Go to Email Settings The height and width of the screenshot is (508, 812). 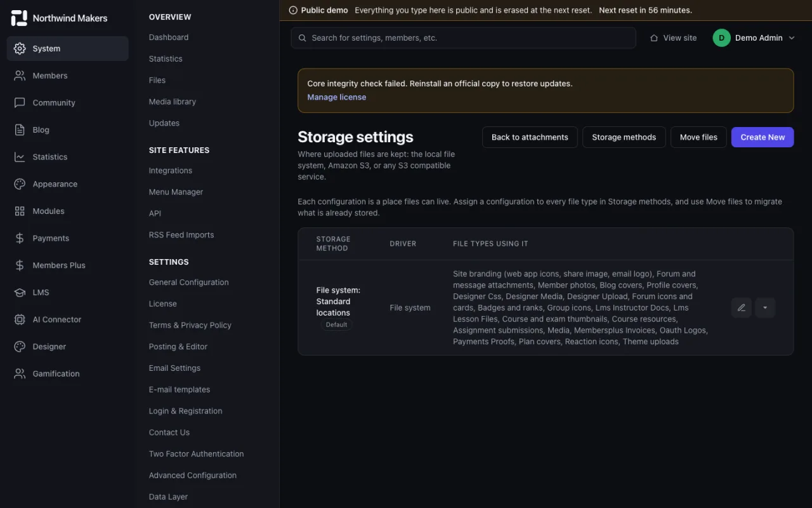[174, 368]
